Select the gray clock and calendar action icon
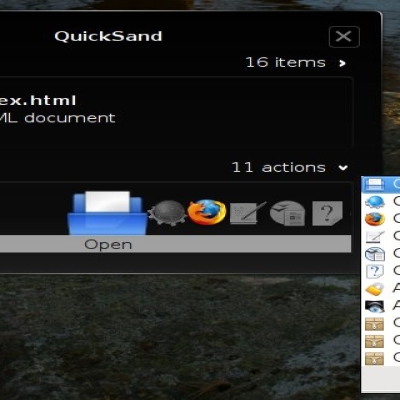The image size is (400, 400). tap(287, 213)
